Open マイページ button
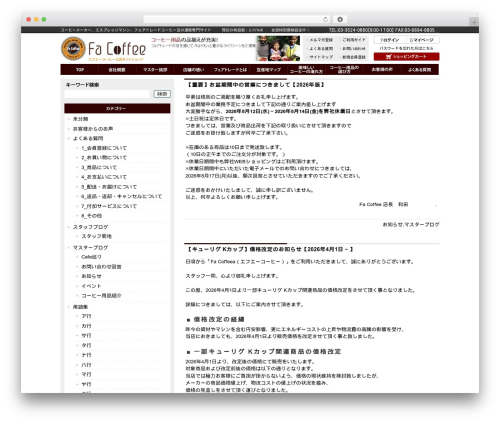This screenshot has height=423, width=500. 422,40
